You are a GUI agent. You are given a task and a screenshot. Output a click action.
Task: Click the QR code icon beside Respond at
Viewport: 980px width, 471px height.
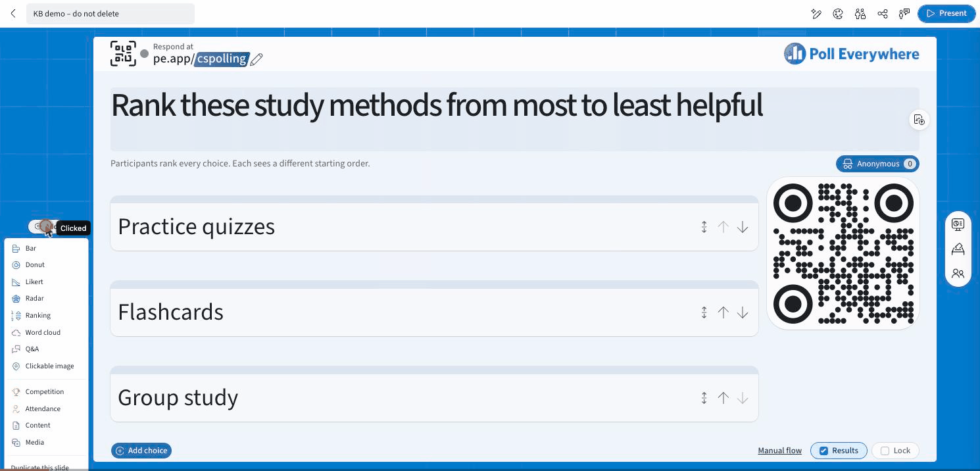tap(123, 53)
